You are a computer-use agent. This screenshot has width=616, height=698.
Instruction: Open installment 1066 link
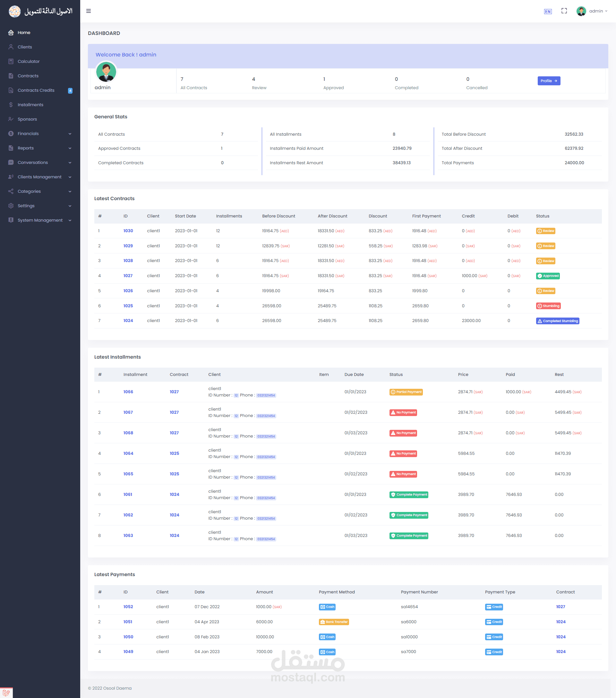(x=128, y=392)
